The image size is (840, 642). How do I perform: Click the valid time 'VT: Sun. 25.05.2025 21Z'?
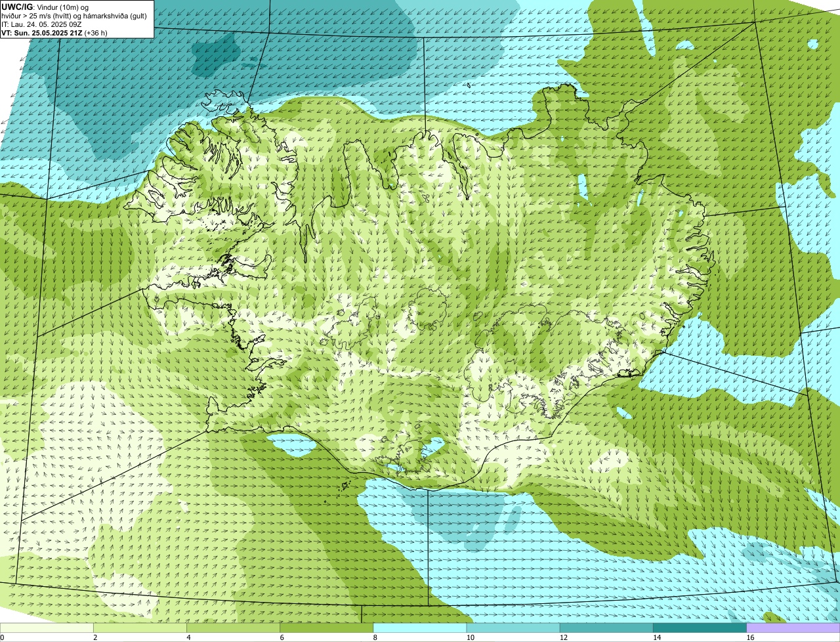coord(43,33)
